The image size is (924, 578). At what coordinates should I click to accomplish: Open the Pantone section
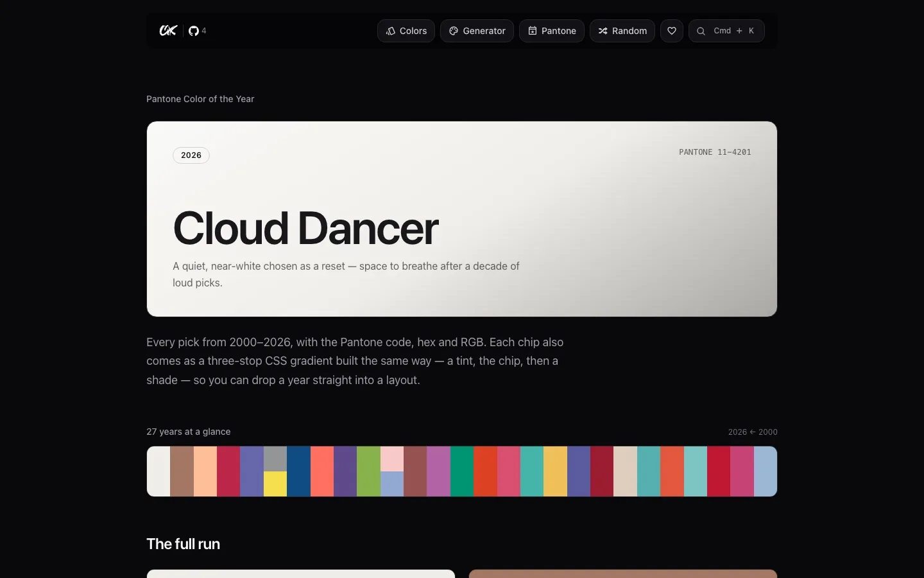[552, 31]
